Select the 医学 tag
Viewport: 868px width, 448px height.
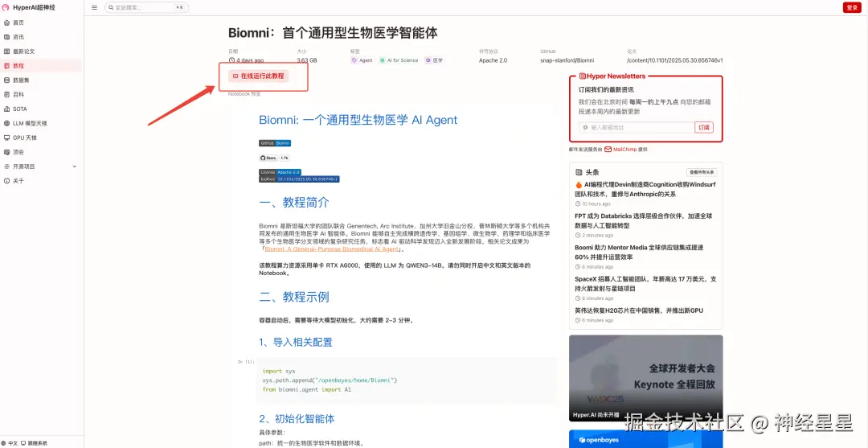click(x=435, y=60)
